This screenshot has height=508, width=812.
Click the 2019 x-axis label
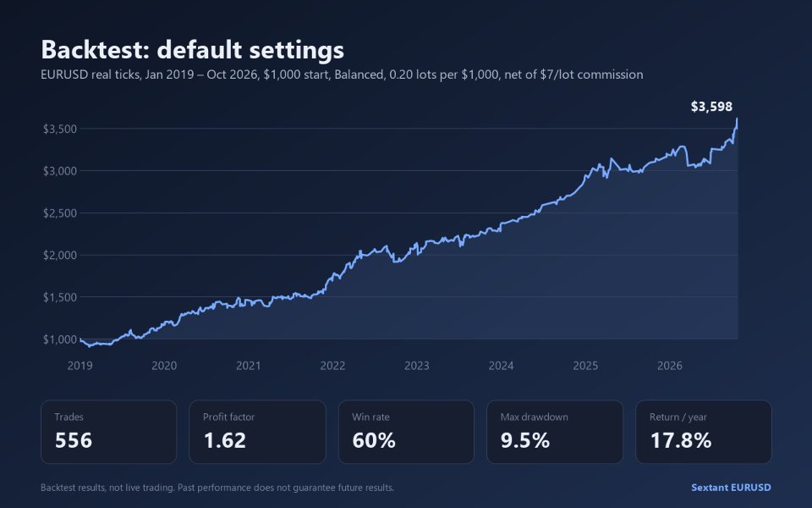coord(80,366)
